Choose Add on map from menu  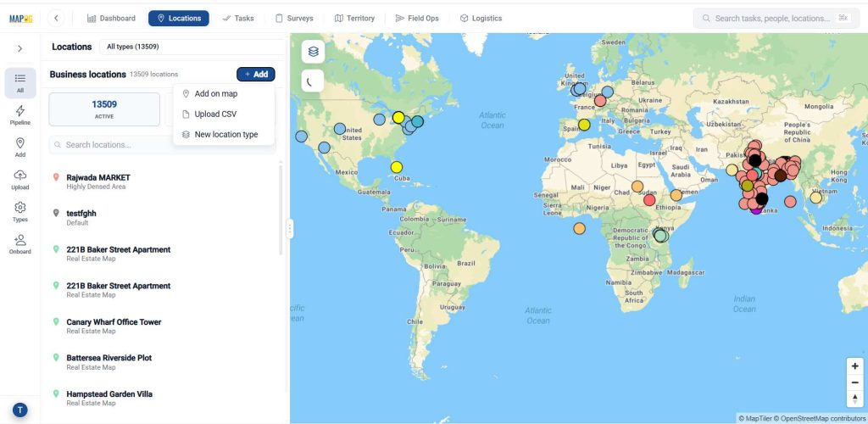pos(224,93)
